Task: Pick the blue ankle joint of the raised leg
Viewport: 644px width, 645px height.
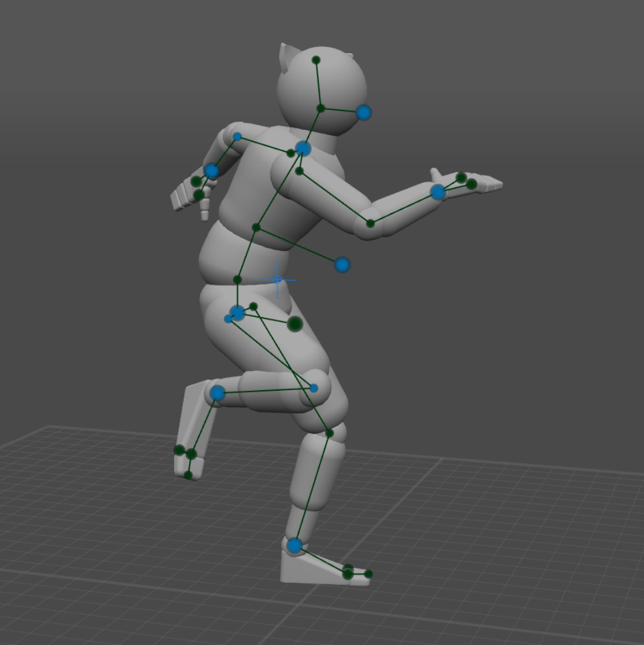Action: (217, 393)
